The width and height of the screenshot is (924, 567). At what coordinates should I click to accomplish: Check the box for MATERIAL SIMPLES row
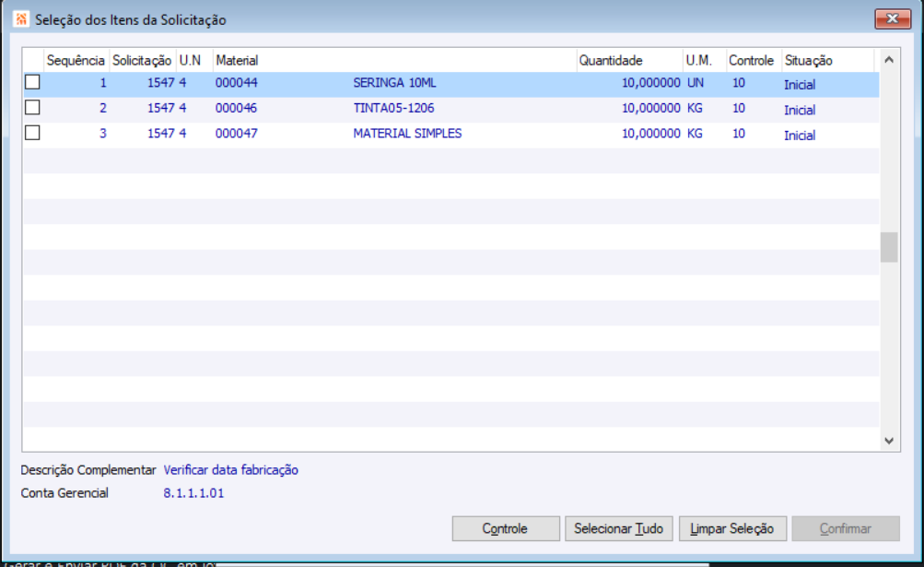[32, 133]
